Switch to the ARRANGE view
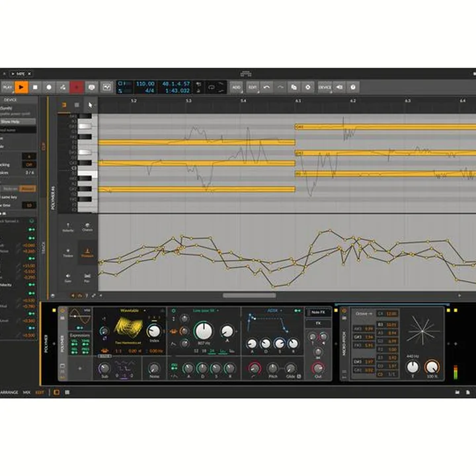476x476 pixels. coord(9,393)
